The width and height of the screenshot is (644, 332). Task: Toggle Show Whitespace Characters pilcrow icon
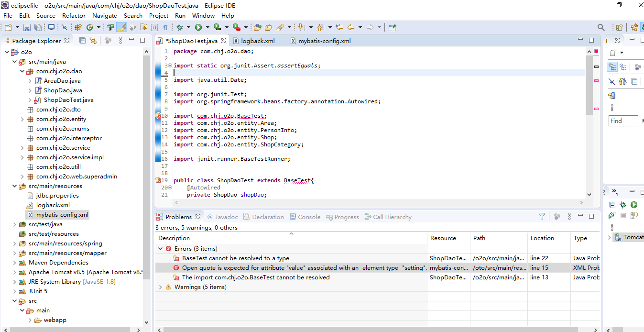165,28
